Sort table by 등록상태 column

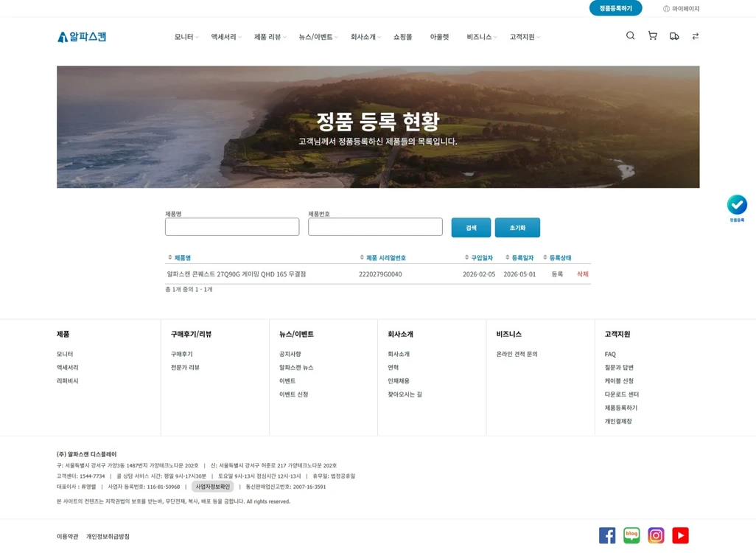[x=557, y=257]
